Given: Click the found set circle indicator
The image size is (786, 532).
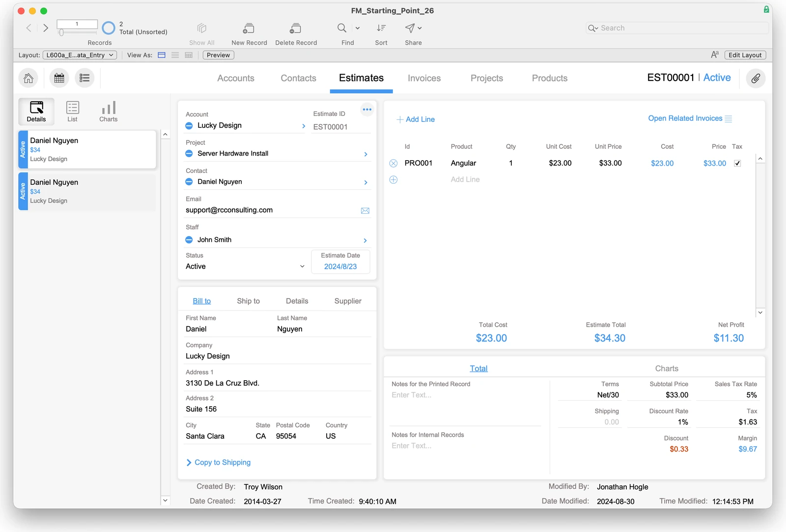Looking at the screenshot, I should (109, 28).
